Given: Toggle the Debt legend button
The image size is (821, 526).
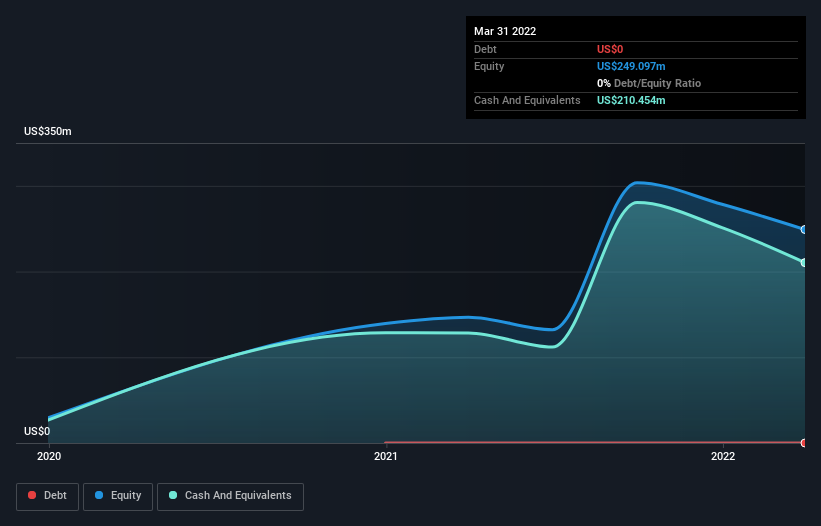Looking at the screenshot, I should pyautogui.click(x=47, y=496).
